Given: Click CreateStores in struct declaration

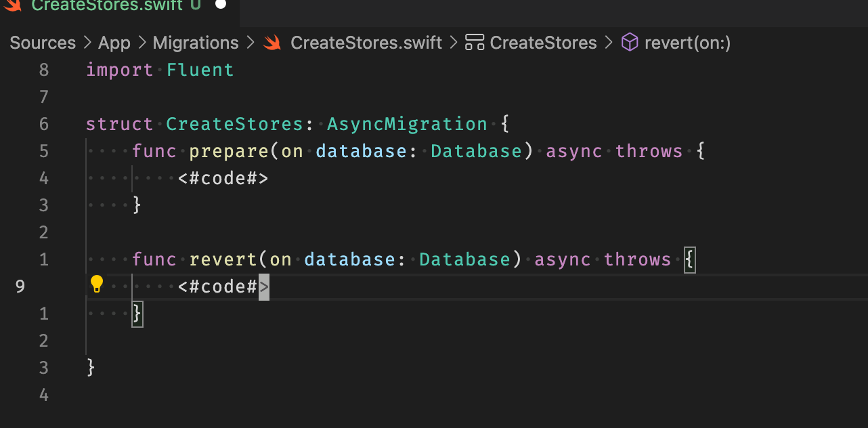Looking at the screenshot, I should point(235,124).
